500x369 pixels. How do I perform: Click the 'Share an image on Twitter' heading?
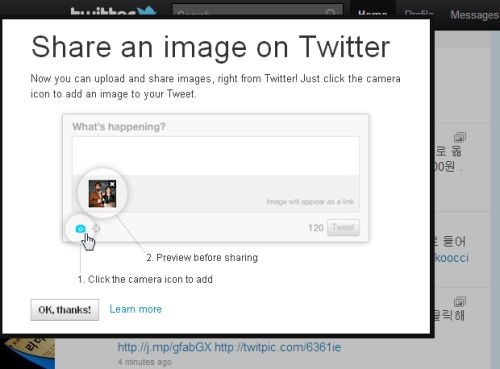click(x=211, y=47)
